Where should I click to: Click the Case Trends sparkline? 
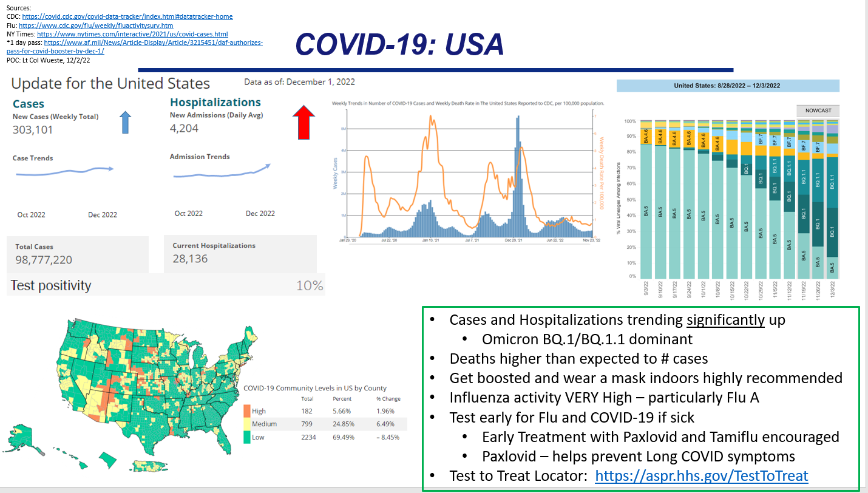(64, 172)
